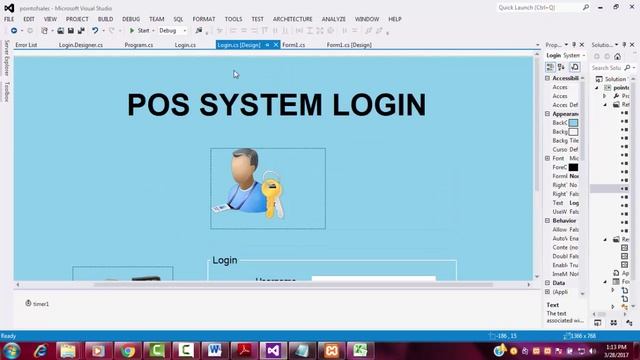The height and width of the screenshot is (360, 640).
Task: Click the user-with-key picture box
Action: point(268,189)
